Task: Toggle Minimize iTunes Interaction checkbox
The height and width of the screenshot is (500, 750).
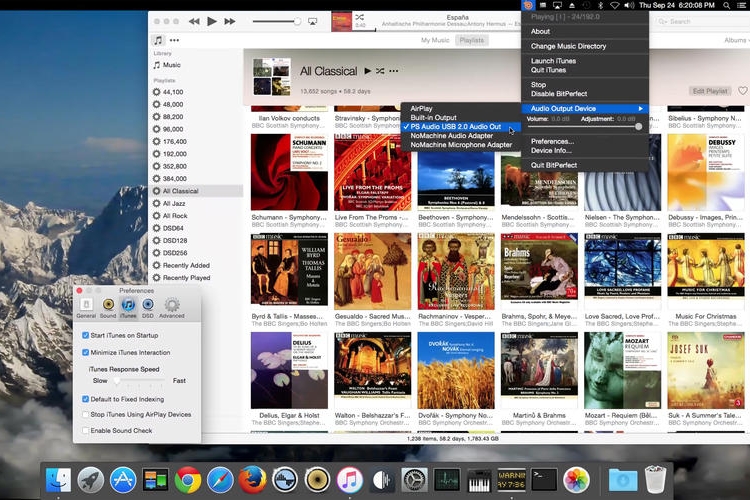Action: [86, 352]
